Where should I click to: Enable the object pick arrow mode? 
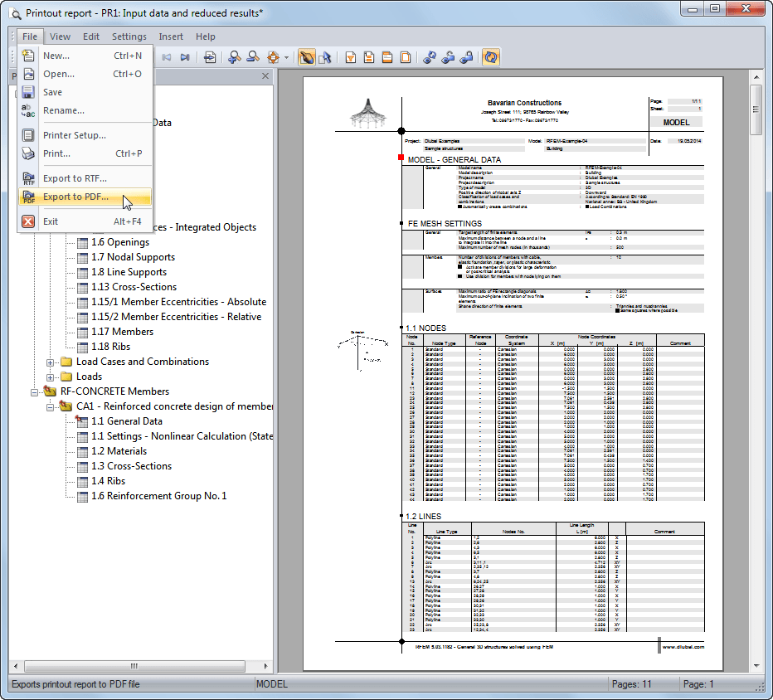tap(327, 57)
